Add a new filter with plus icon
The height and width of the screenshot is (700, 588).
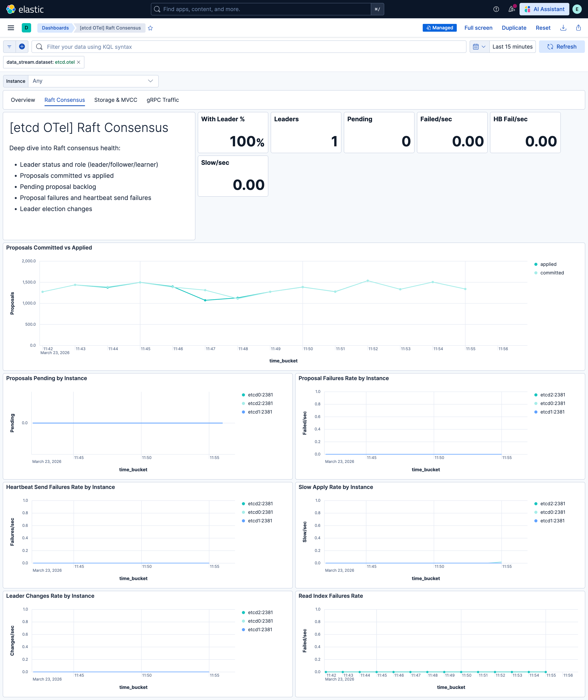tap(22, 47)
